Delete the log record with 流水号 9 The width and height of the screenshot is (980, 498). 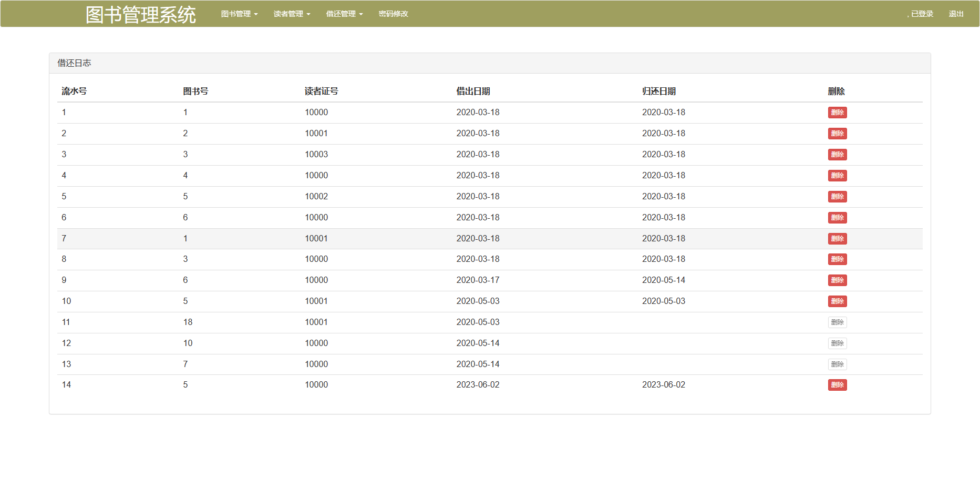click(x=837, y=280)
